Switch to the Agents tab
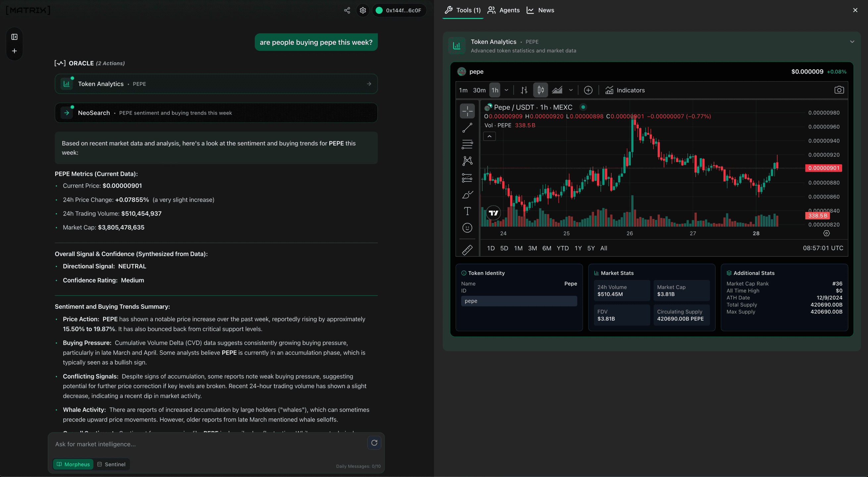Viewport: 868px width, 477px height. [x=504, y=10]
